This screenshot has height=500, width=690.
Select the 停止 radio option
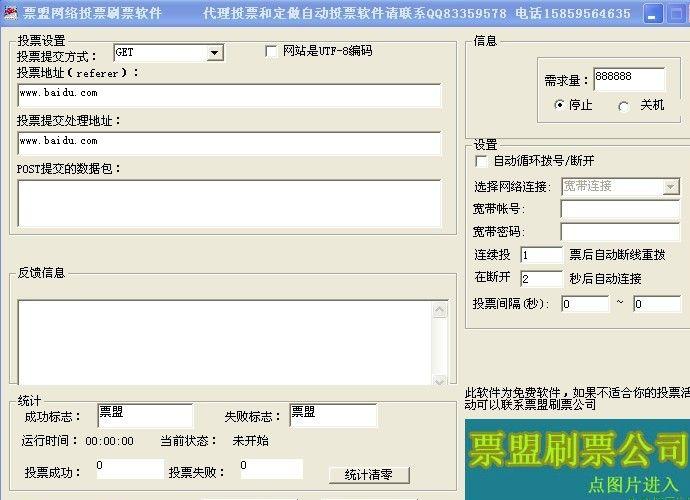(559, 105)
